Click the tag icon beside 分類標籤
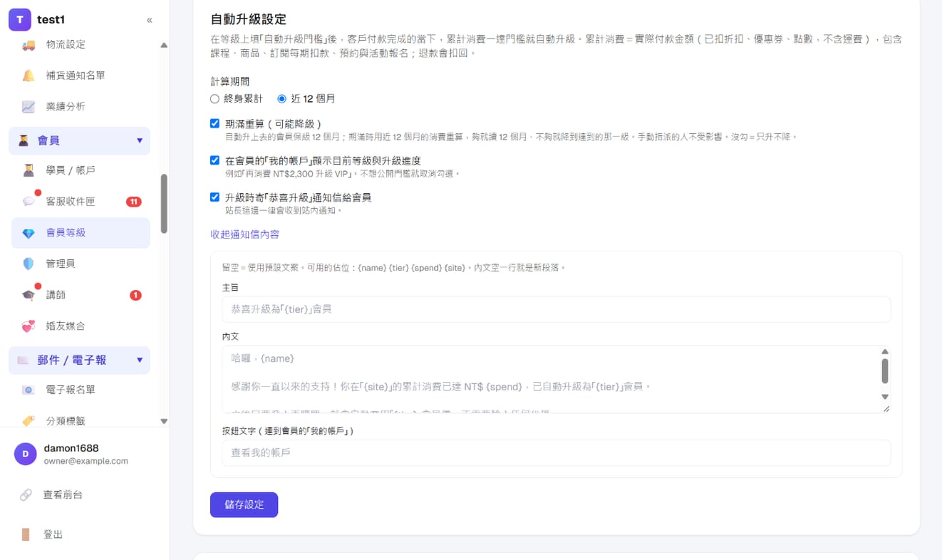This screenshot has width=942, height=560. coord(29,421)
